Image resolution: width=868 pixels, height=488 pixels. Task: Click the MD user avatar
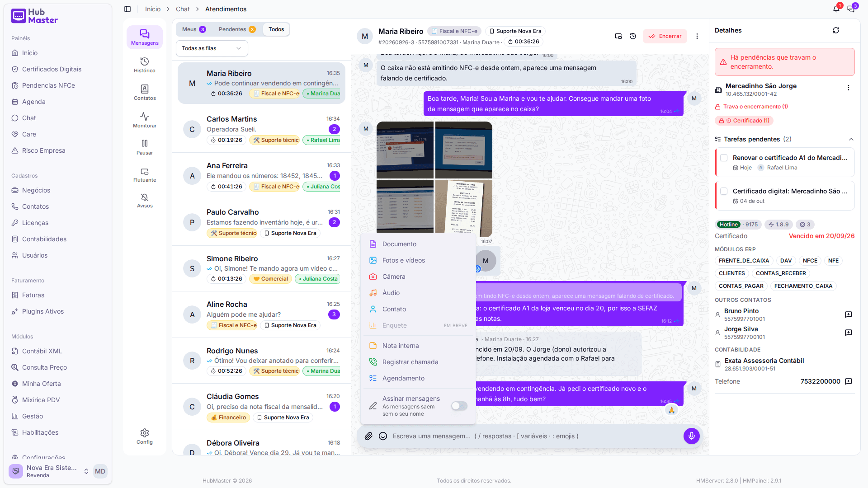[x=100, y=471]
